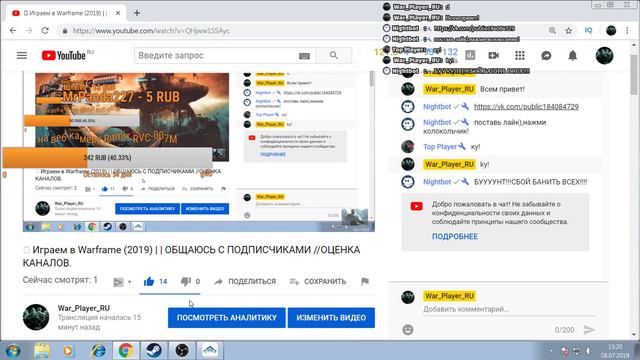Image resolution: width=640 pixels, height=360 pixels.
Task: Open the create video camera icon
Action: click(x=493, y=55)
